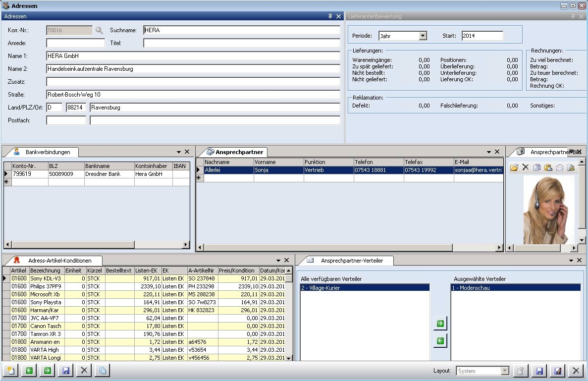
Task: Click the sonjaa@hera.vertri email cell
Action: [479, 170]
